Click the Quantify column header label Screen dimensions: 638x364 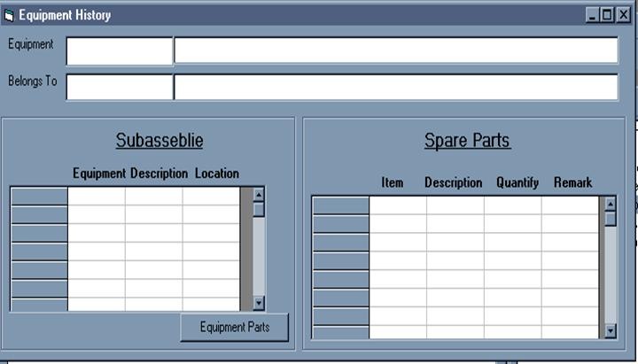[x=517, y=182]
